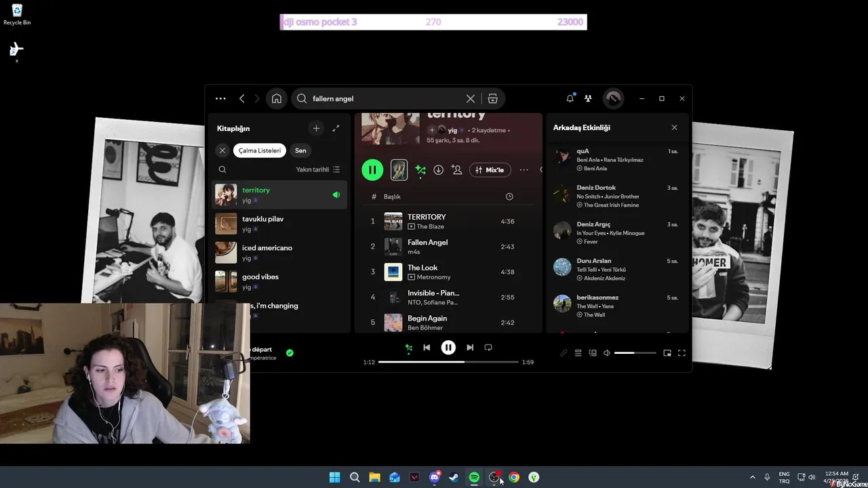Image resolution: width=868 pixels, height=488 pixels.
Task: Open the Friend Activity people icon
Action: coord(588,98)
